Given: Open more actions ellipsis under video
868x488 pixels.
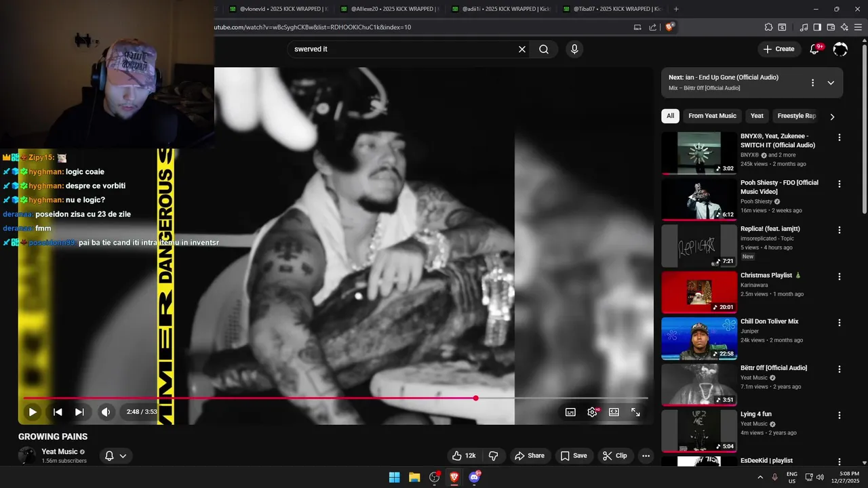Looking at the screenshot, I should click(x=646, y=455).
